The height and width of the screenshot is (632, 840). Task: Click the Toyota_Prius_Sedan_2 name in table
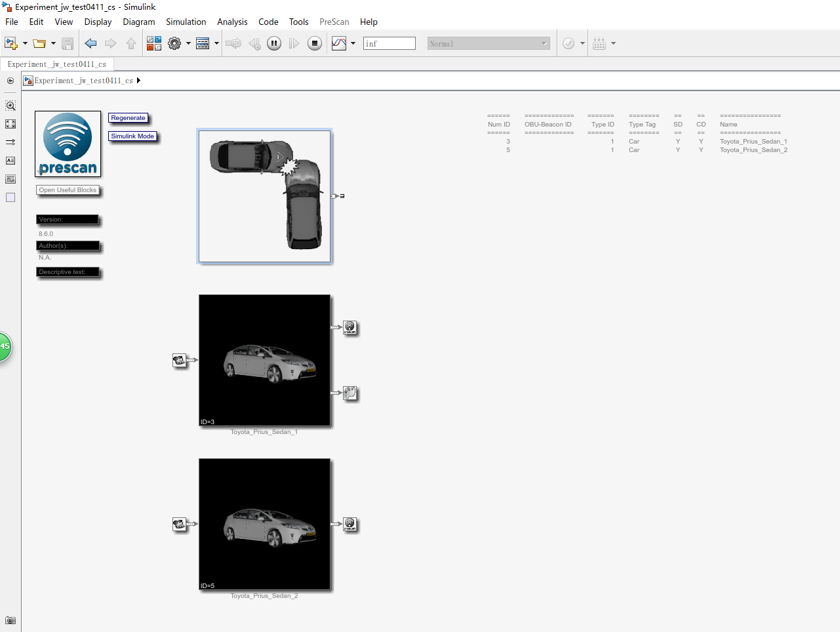tap(753, 150)
